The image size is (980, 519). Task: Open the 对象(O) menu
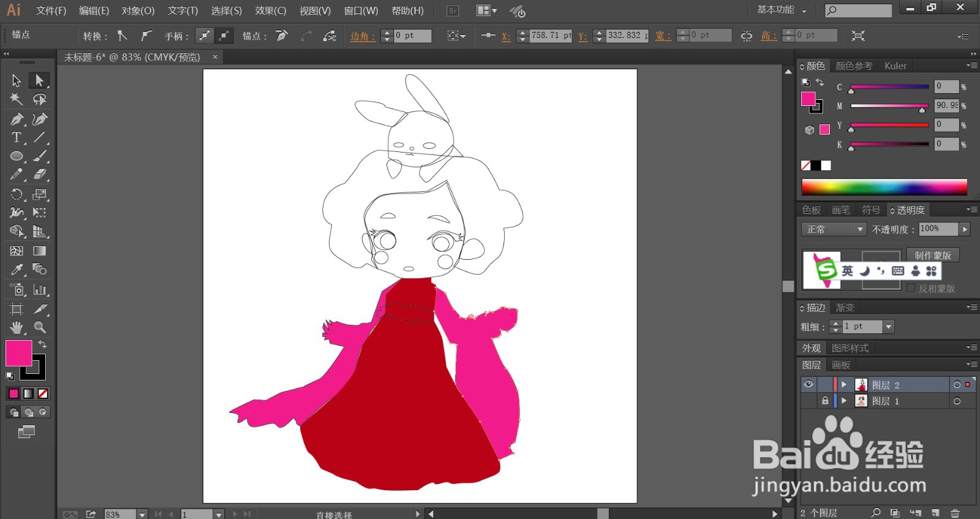point(138,10)
